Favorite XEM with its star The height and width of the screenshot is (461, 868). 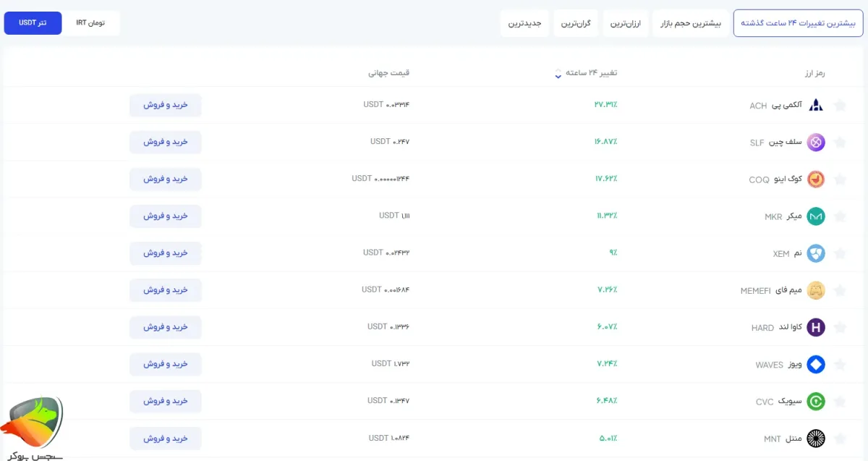[x=840, y=253]
